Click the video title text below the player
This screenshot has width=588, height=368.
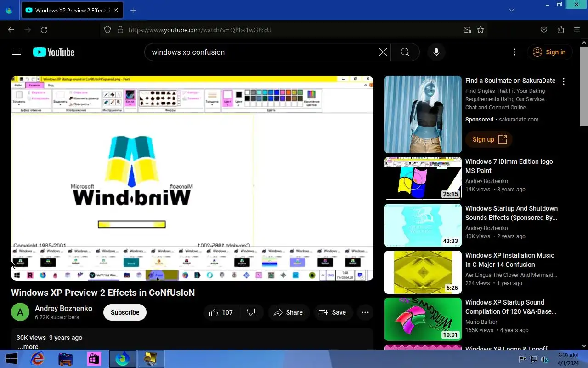(x=103, y=293)
